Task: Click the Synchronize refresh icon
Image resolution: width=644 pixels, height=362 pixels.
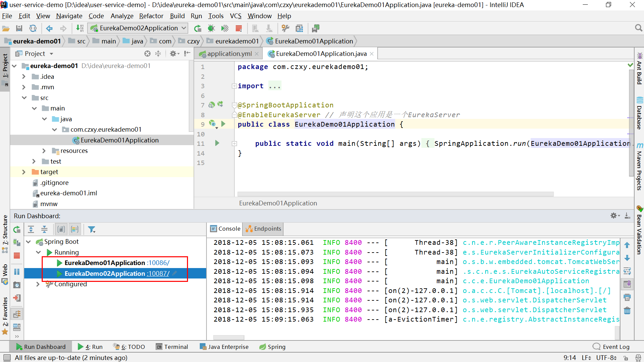Action: 33,28
